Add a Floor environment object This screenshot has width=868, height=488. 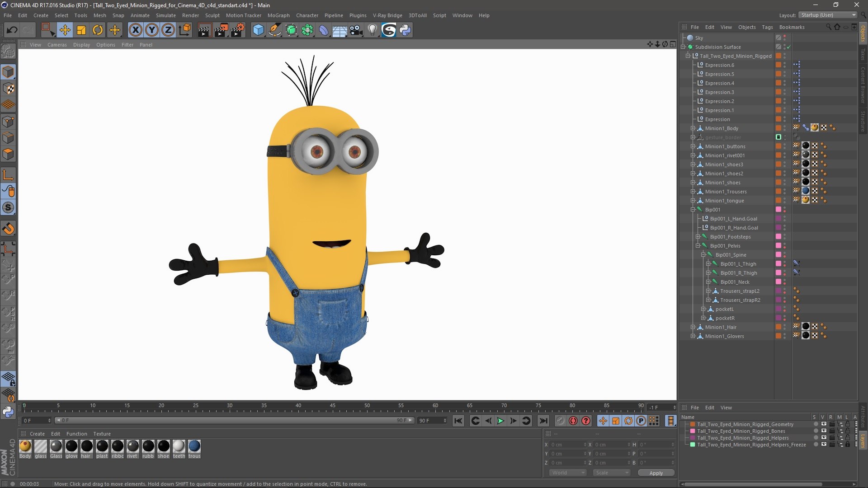(x=340, y=30)
